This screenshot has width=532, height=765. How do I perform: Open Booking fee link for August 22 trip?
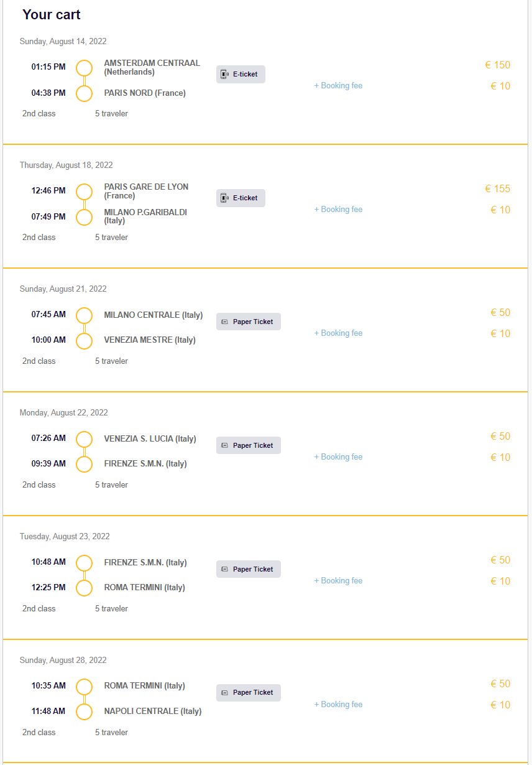pos(338,457)
